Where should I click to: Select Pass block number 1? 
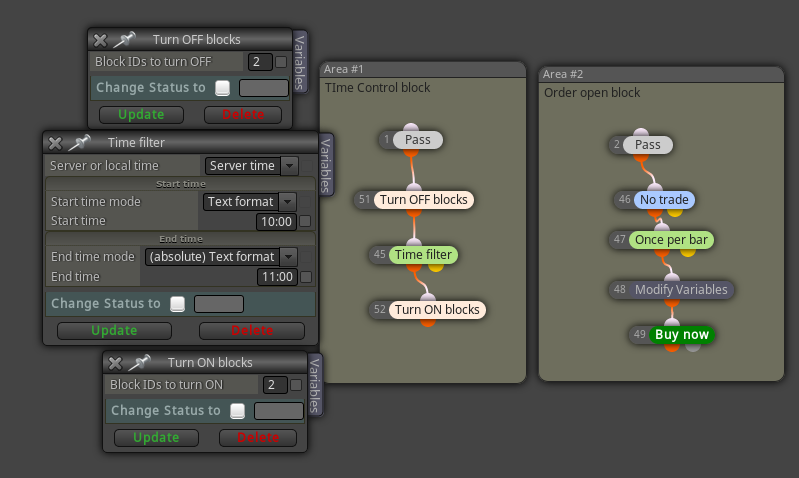417,140
